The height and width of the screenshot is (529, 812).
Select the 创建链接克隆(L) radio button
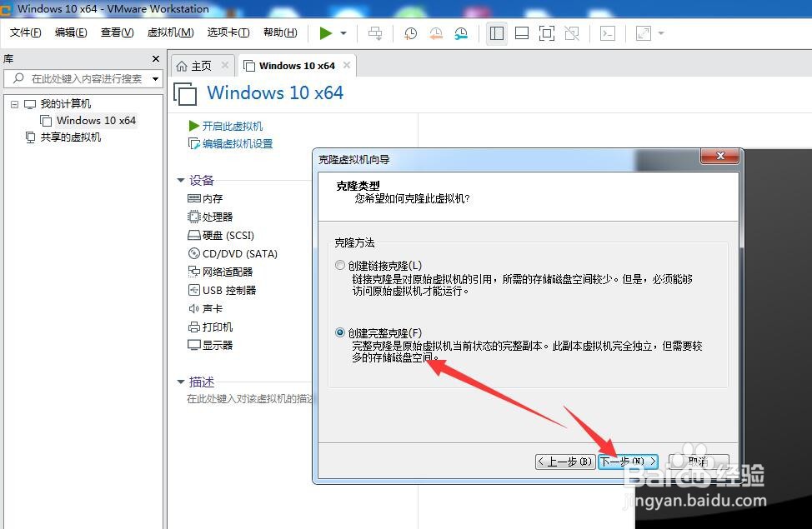[x=340, y=264]
